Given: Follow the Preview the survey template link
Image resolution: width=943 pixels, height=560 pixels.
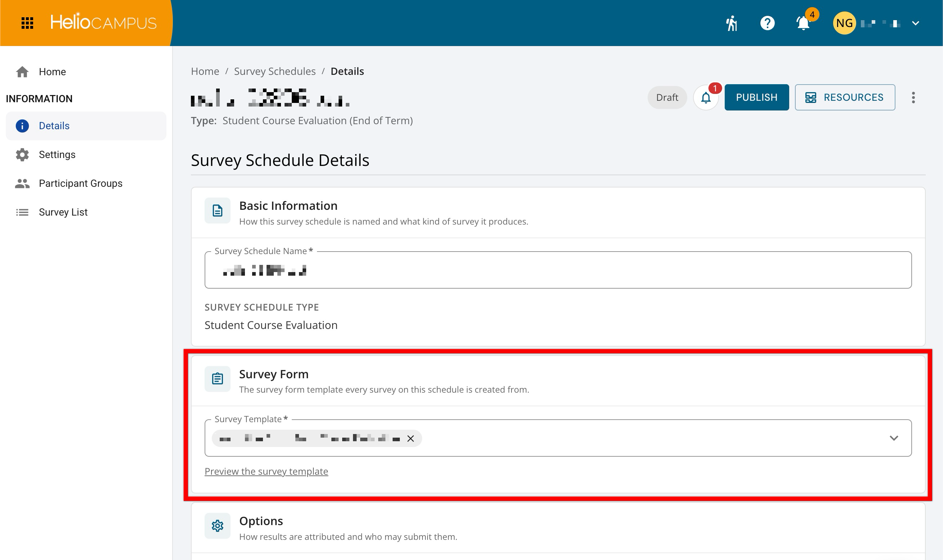Looking at the screenshot, I should [266, 471].
